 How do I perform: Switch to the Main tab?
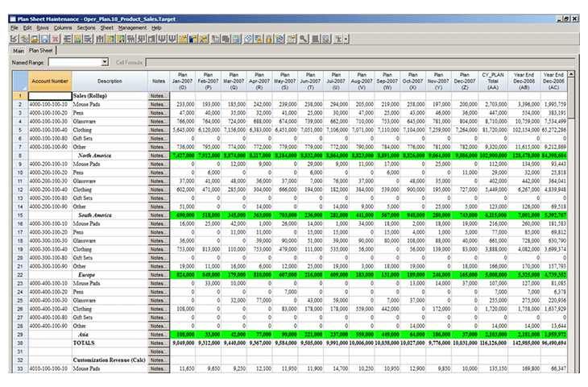18,50
